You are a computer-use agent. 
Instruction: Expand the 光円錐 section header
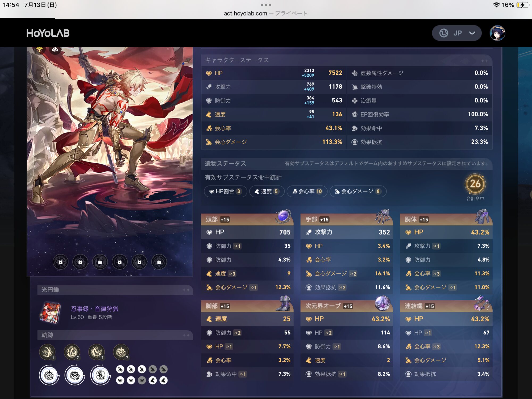coord(115,290)
